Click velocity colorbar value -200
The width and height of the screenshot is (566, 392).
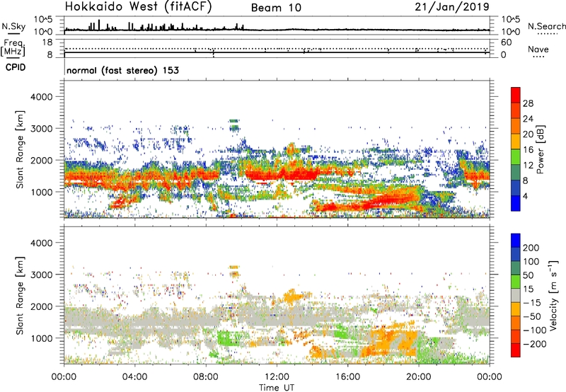(533, 344)
